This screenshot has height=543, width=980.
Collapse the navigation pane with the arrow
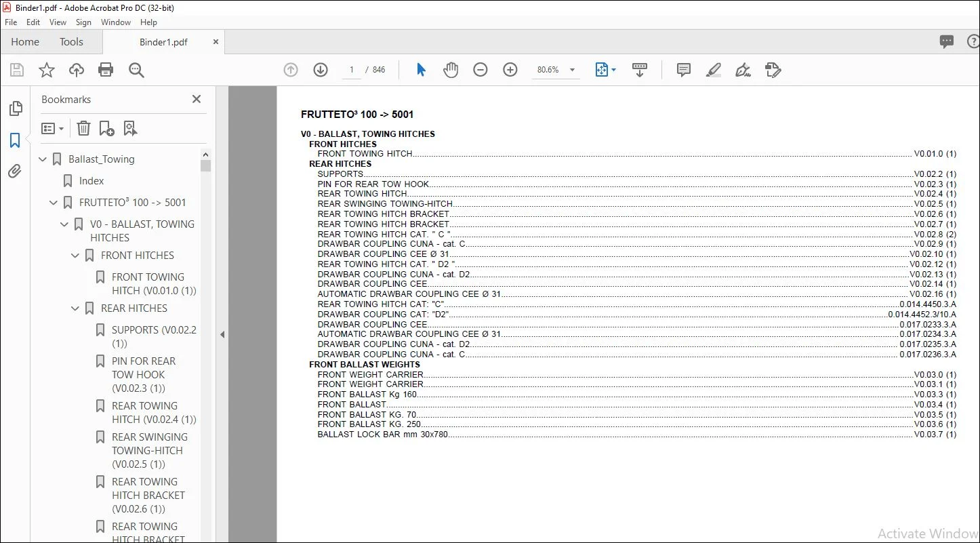click(222, 334)
